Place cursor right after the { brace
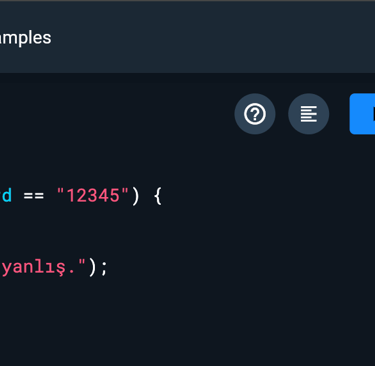Image resolution: width=375 pixels, height=366 pixels. [163, 196]
